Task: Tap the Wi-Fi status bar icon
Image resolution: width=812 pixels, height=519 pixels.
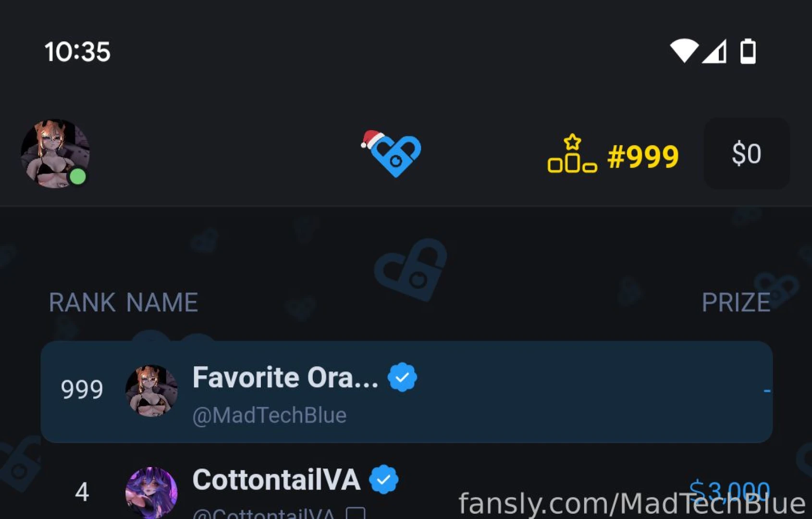Action: [x=684, y=51]
